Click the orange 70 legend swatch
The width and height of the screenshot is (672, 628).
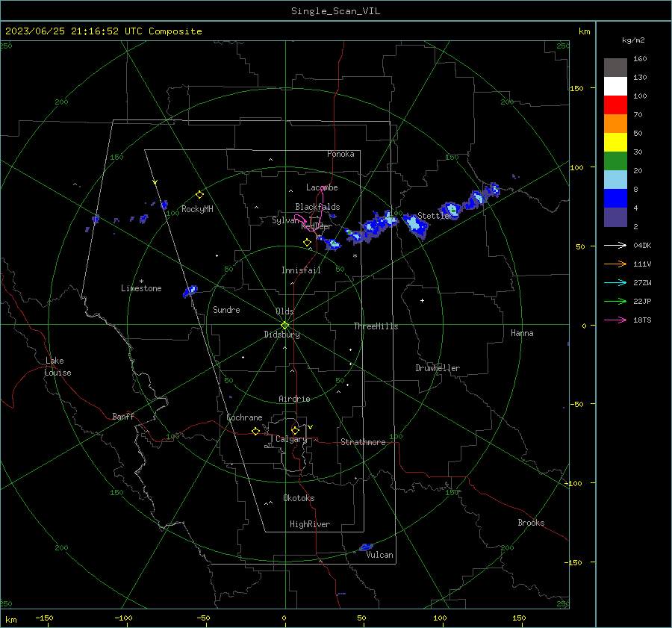(x=615, y=124)
